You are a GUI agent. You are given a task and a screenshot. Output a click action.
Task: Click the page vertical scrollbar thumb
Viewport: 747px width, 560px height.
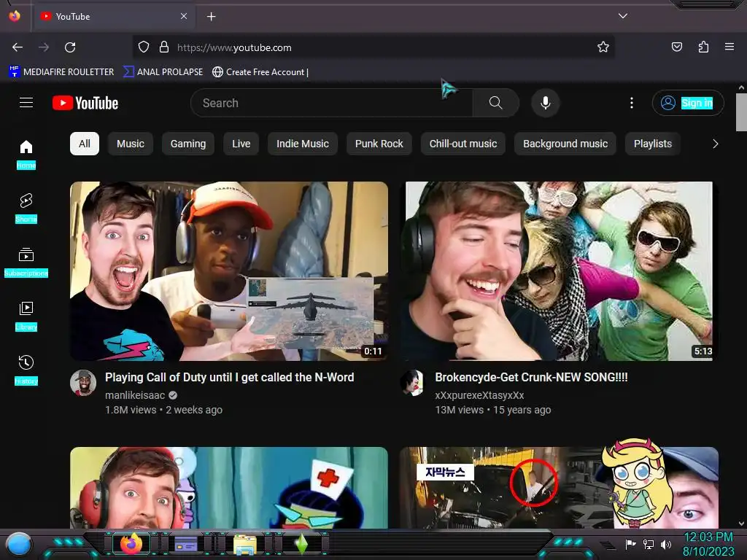pos(741,112)
